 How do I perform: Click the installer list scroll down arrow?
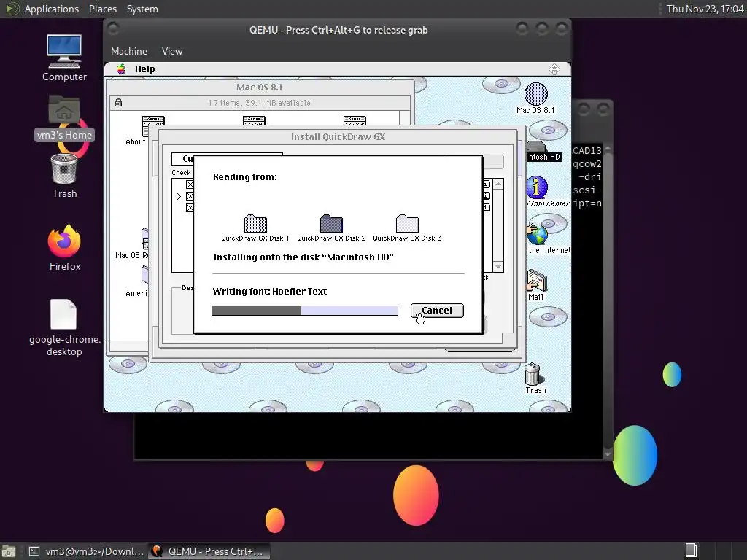pyautogui.click(x=498, y=267)
